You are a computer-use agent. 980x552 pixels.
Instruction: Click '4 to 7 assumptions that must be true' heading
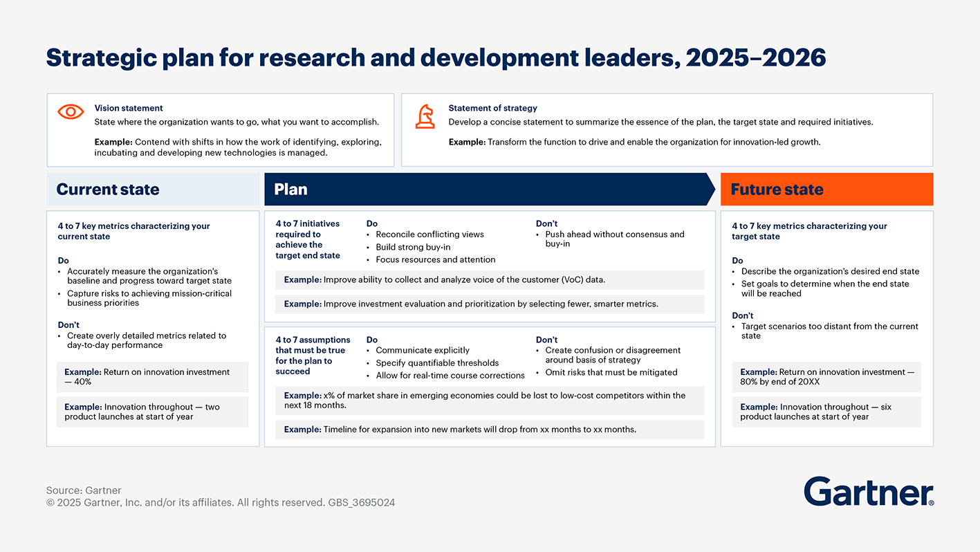(x=313, y=356)
